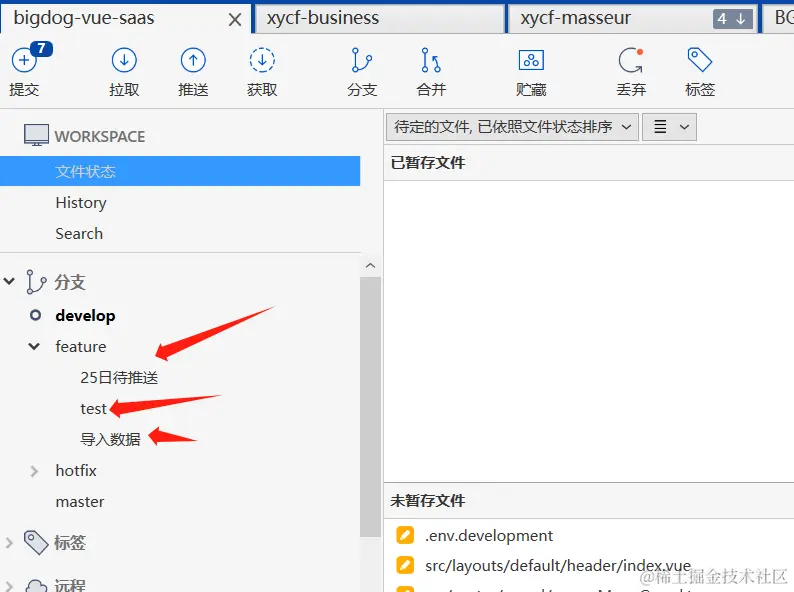Open the 分支 branch toolbar icon

pos(362,60)
